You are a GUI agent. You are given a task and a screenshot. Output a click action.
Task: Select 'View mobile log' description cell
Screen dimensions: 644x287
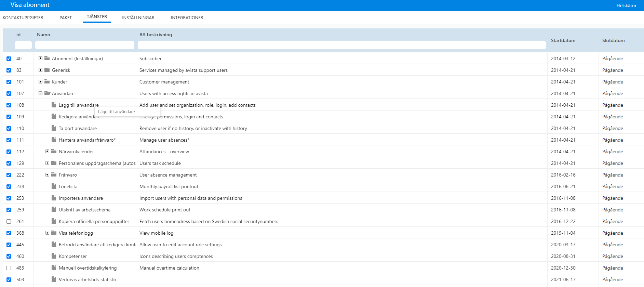tap(341, 233)
